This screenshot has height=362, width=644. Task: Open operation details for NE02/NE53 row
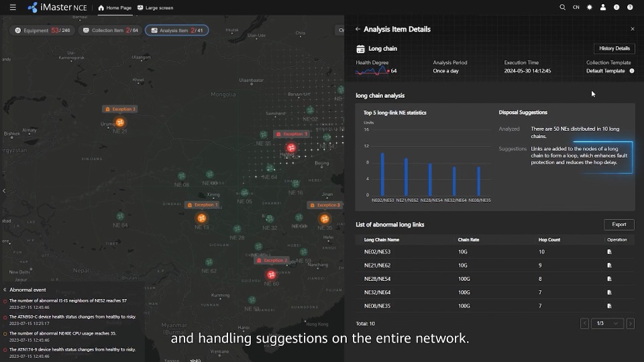click(x=609, y=252)
